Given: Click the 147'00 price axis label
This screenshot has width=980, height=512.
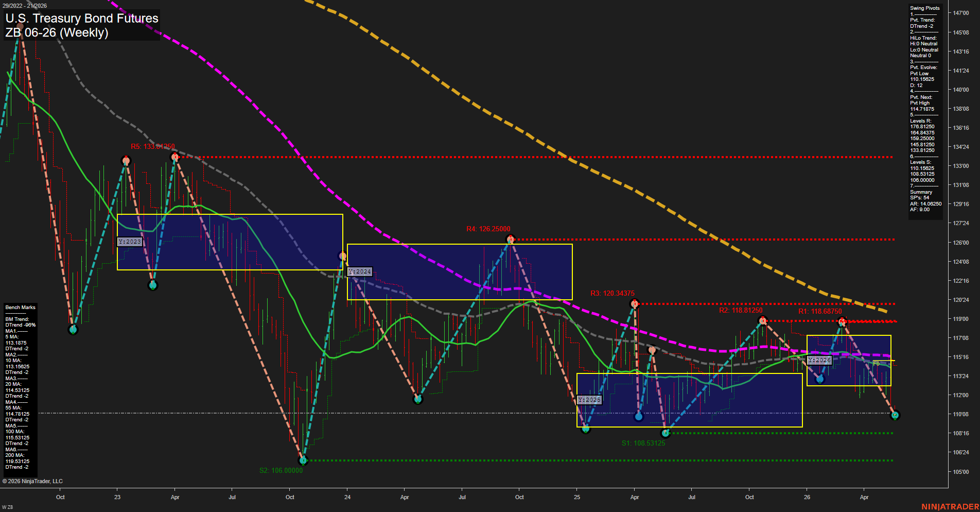Looking at the screenshot, I should click(961, 13).
